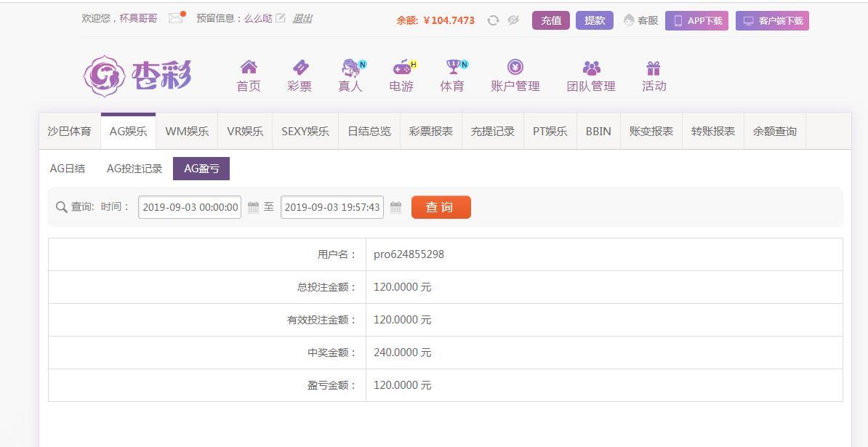The width and height of the screenshot is (868, 447).
Task: Refresh the account balance icon
Action: (x=493, y=20)
